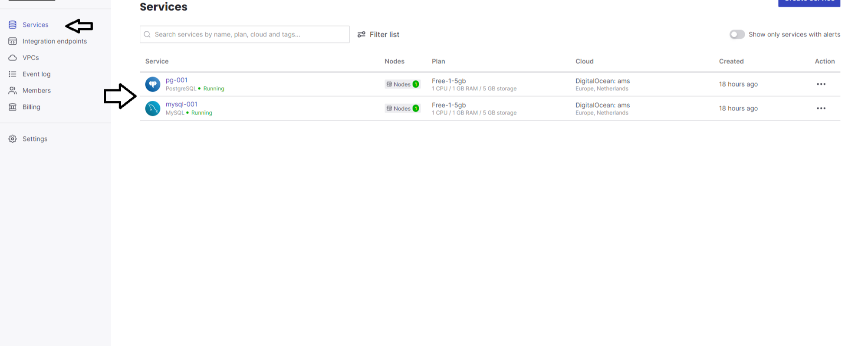868x346 pixels.
Task: Click the Services page heading
Action: pos(164,7)
